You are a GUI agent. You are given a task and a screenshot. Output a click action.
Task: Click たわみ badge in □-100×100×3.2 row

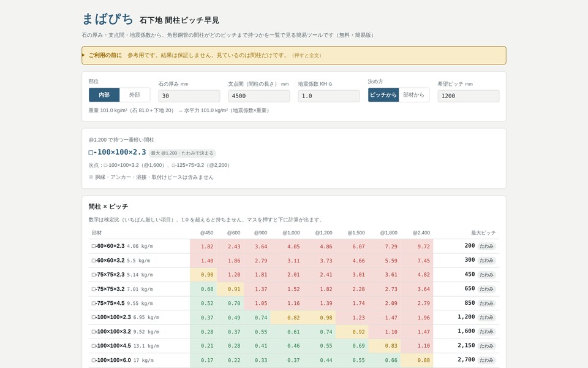(486, 332)
